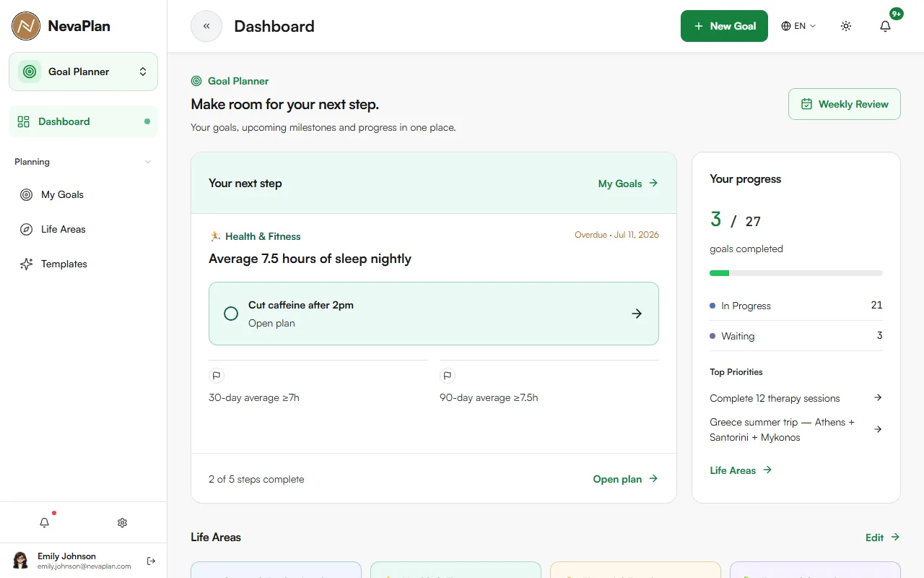This screenshot has width=924, height=578.
Task: Click Open plan link at card bottom
Action: pos(625,479)
